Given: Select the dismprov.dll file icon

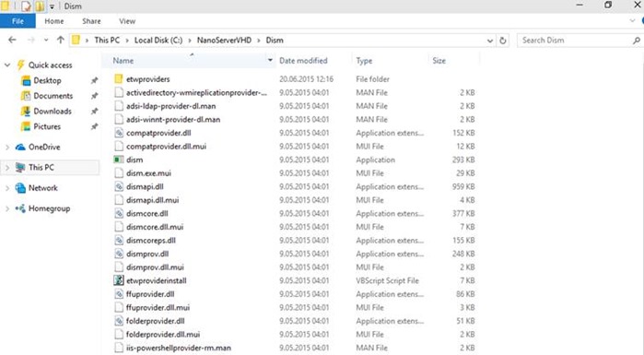Looking at the screenshot, I should tap(119, 254).
